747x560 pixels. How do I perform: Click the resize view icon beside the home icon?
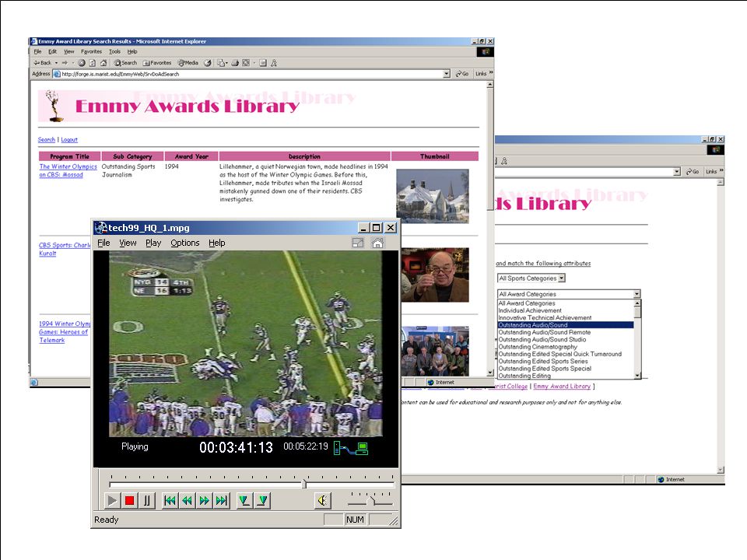(x=358, y=243)
